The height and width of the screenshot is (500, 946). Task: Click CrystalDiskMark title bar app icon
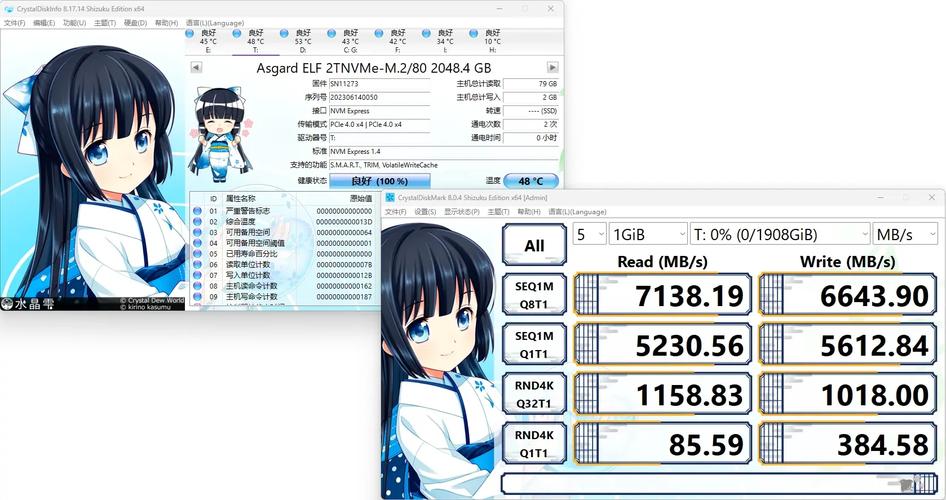click(x=390, y=197)
